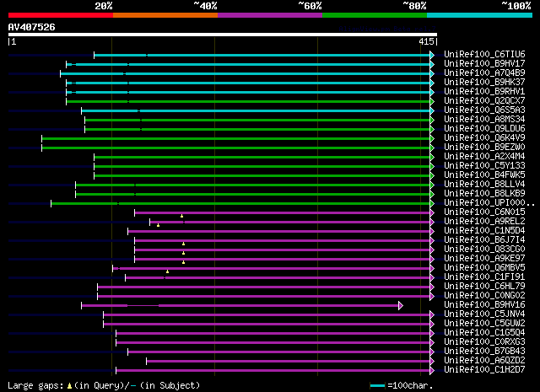Click the AV407526 query name

[32, 27]
